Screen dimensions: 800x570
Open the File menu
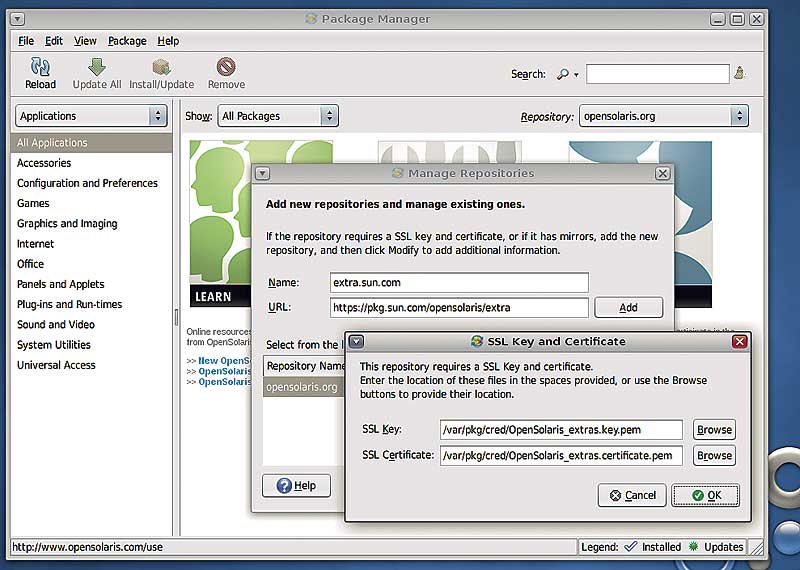26,41
